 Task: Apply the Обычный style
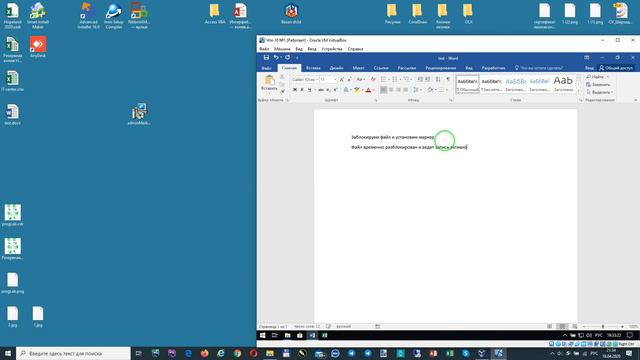[467, 84]
